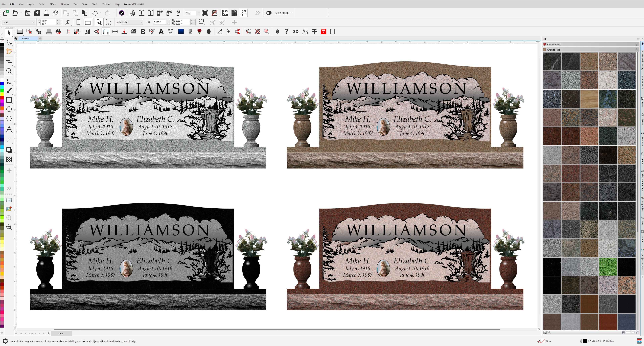Open the 3D view tool

click(x=295, y=32)
